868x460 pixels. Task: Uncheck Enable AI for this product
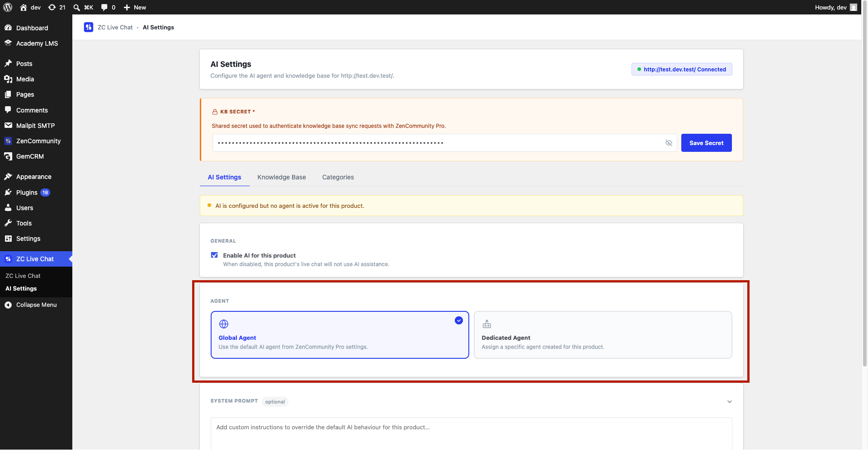coord(214,255)
